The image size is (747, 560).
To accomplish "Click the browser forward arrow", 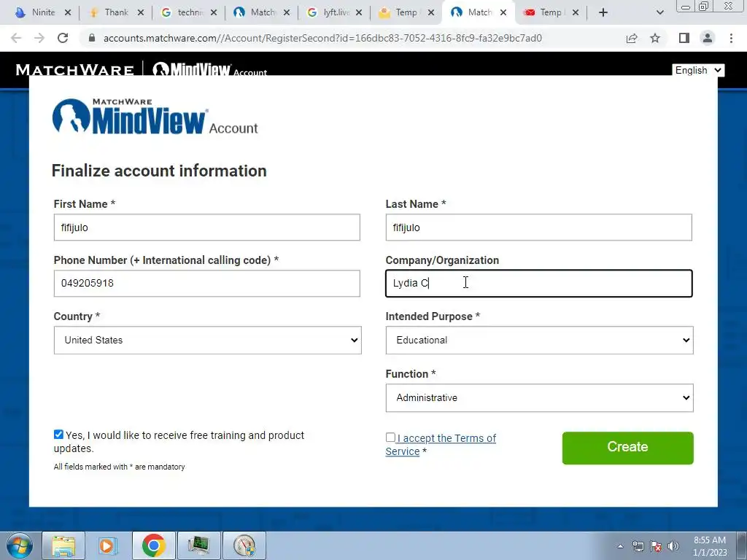I will [x=39, y=38].
